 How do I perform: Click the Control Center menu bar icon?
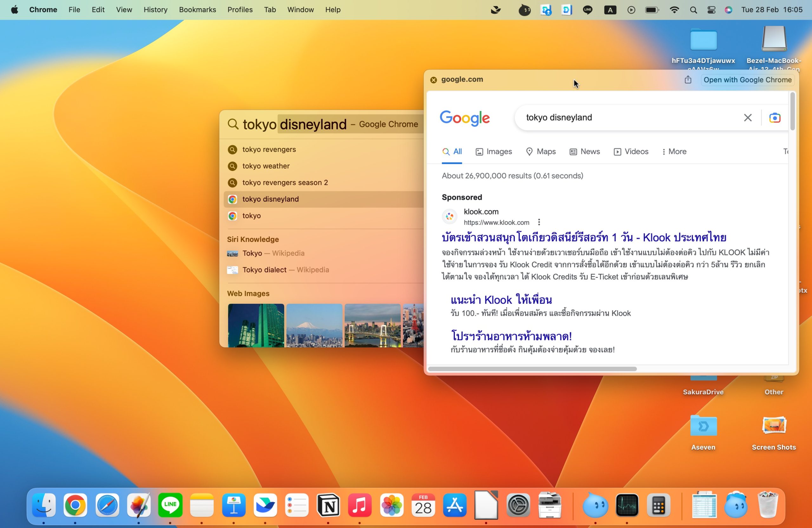tap(711, 10)
